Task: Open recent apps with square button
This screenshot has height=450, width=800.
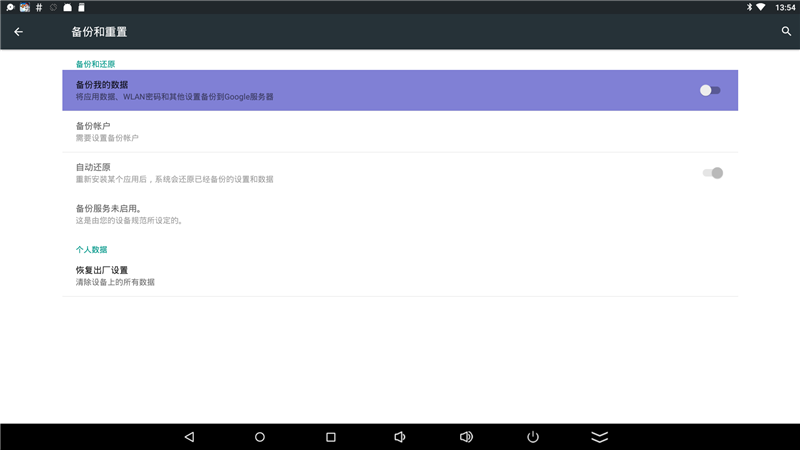Action: click(x=331, y=437)
